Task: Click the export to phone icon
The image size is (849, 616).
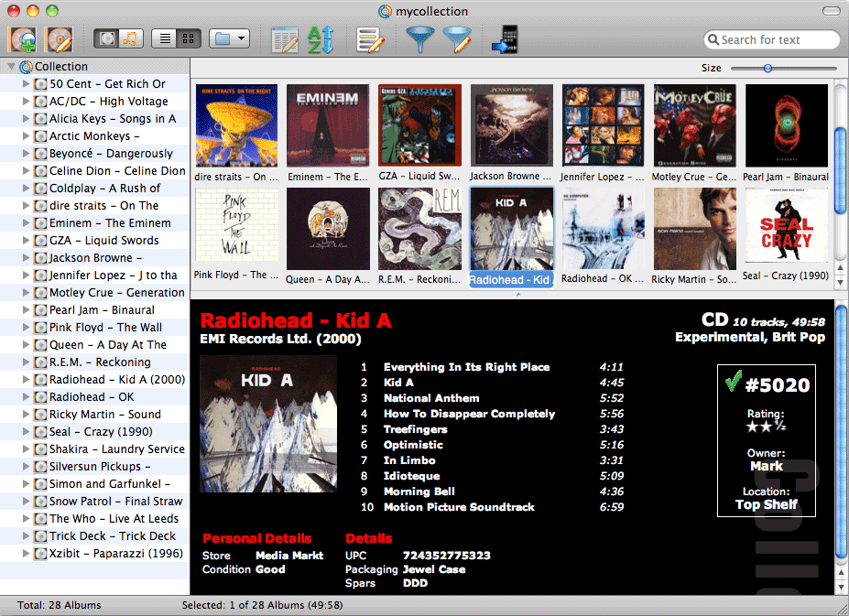Action: click(x=505, y=39)
